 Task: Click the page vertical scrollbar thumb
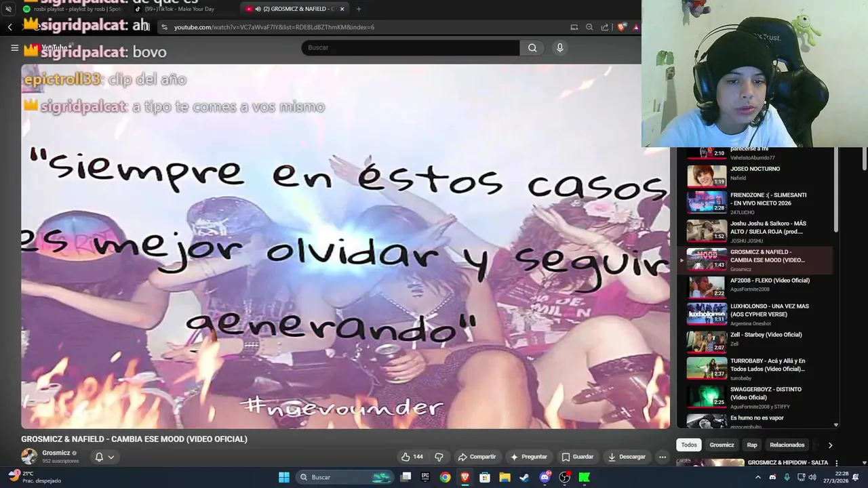[864, 159]
